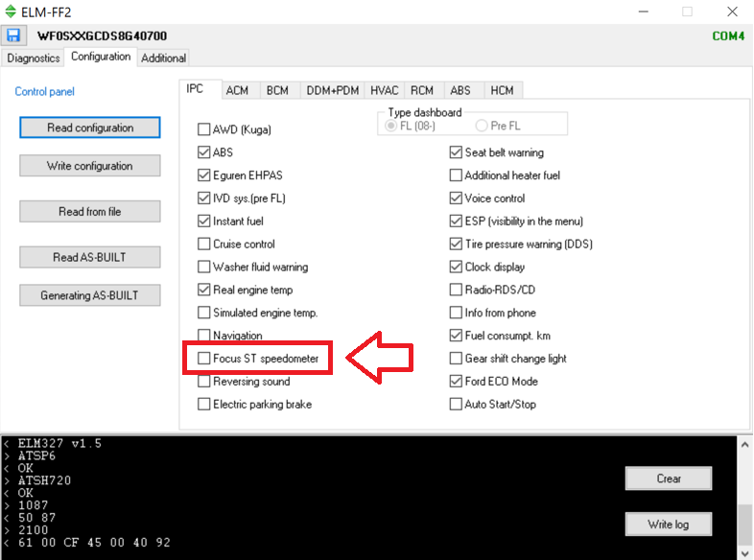Toggle the Cruise control checkbox
The height and width of the screenshot is (560, 754).
203,245
